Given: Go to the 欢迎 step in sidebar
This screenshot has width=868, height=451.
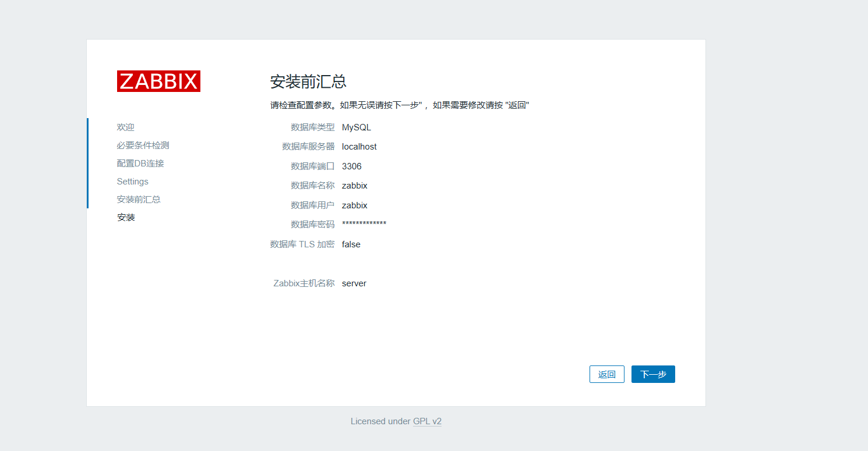Looking at the screenshot, I should (x=125, y=127).
